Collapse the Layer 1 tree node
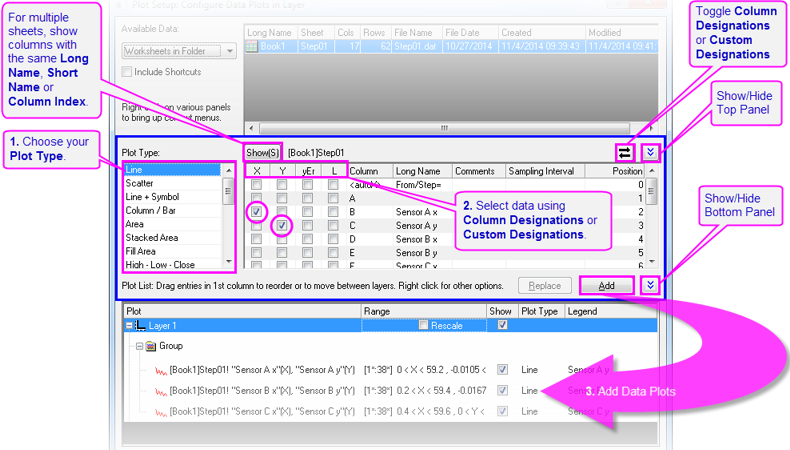The image size is (790, 450). pyautogui.click(x=129, y=326)
